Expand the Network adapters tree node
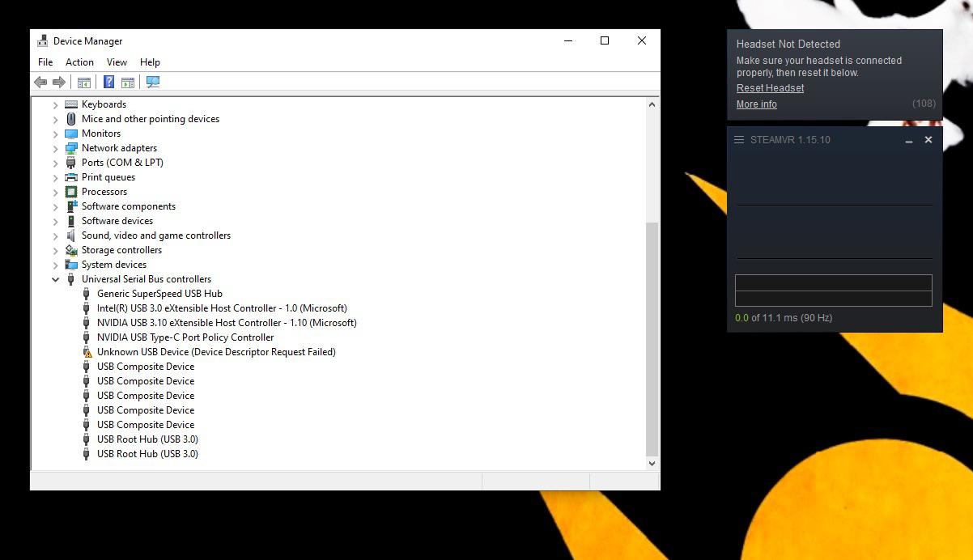973x560 pixels. 55,147
